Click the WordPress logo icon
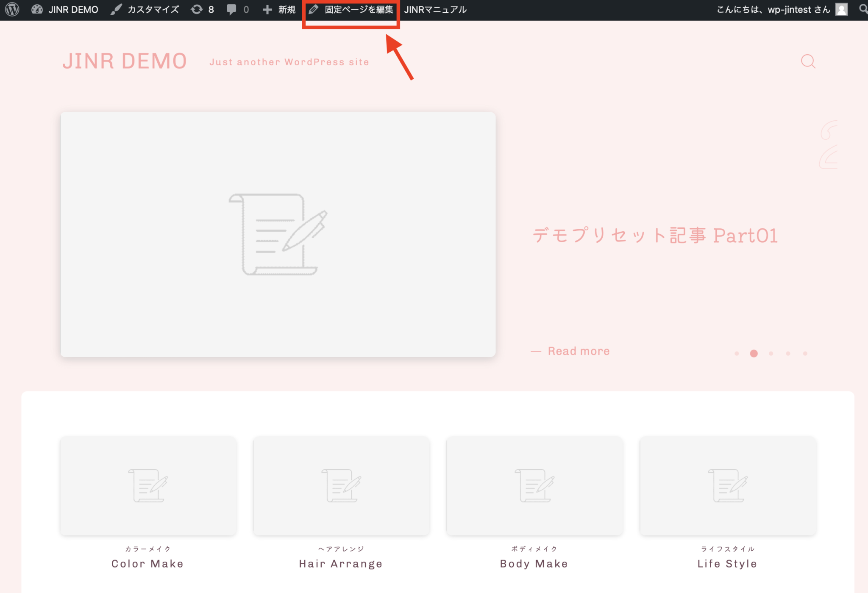Image resolution: width=868 pixels, height=593 pixels. 11,9
